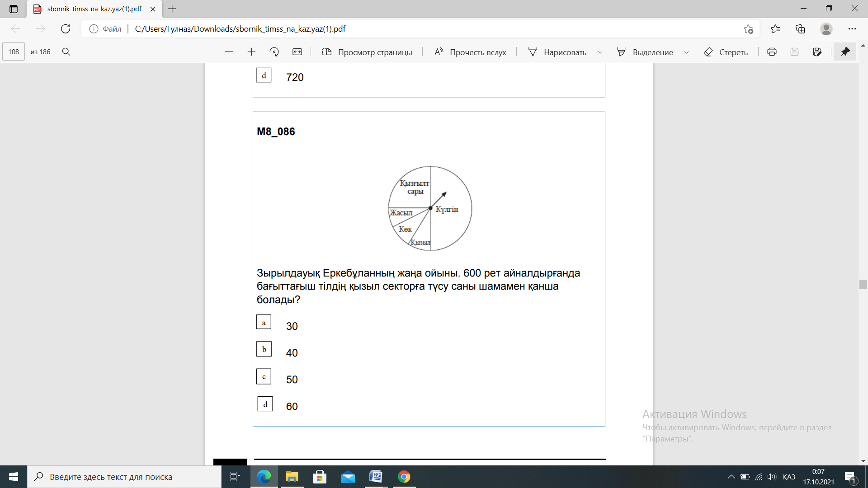
Task: Rotate the PDF page
Action: pos(274,52)
